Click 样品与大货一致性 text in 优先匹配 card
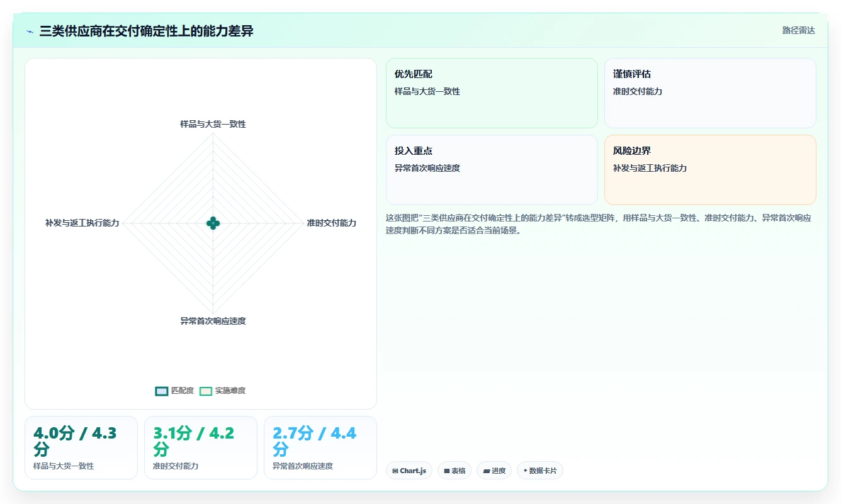The width and height of the screenshot is (841, 504). [427, 91]
